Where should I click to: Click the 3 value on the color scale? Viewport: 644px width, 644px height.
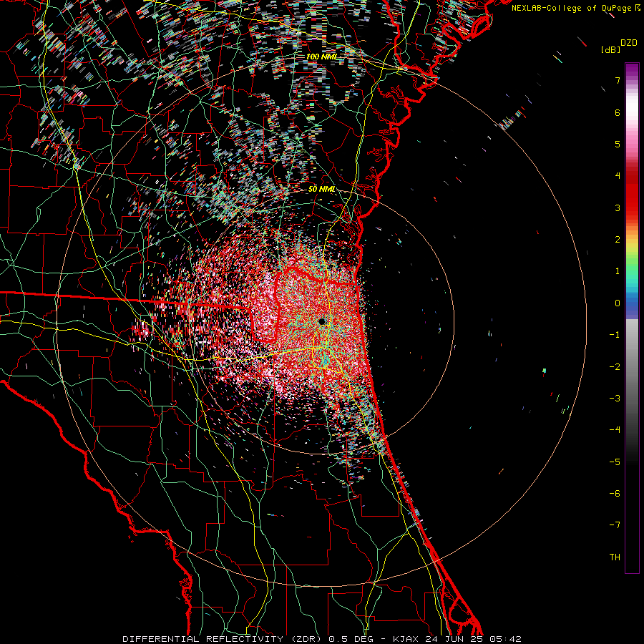coord(618,208)
